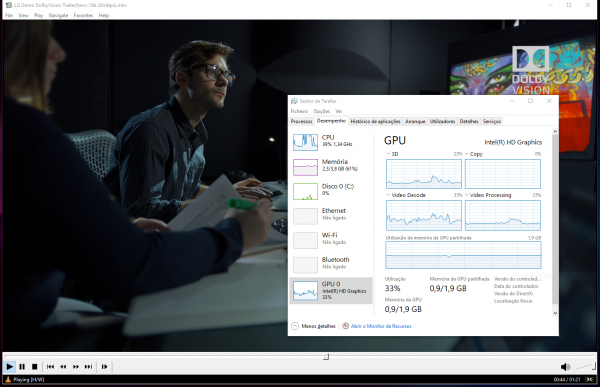
Task: Collapse with the Menos detalhes button
Action: 313,326
